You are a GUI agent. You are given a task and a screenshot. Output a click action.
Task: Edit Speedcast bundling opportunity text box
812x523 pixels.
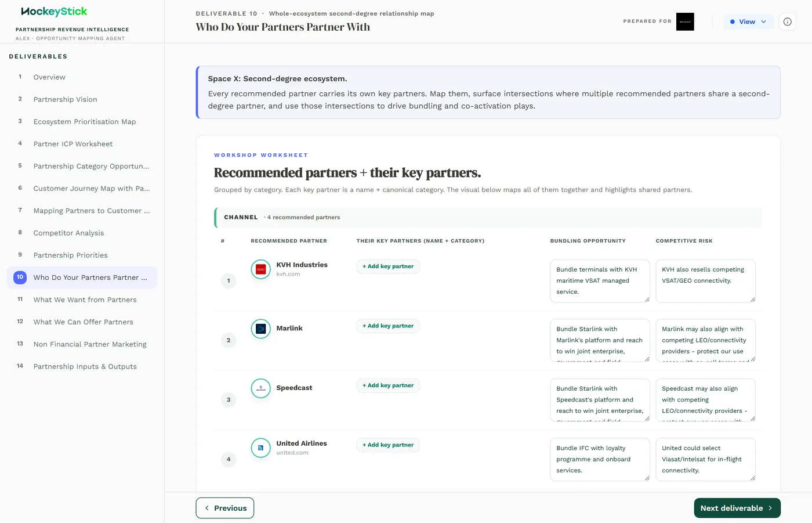click(600, 400)
